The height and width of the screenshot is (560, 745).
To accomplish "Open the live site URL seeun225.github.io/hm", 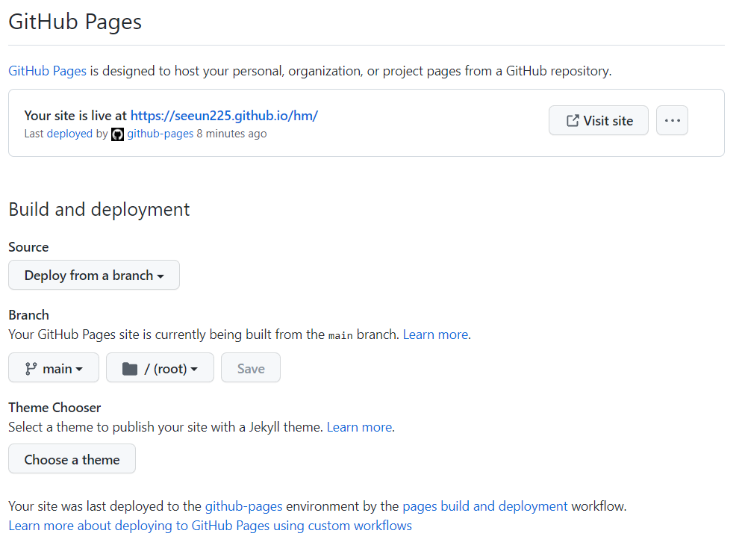I will (224, 116).
